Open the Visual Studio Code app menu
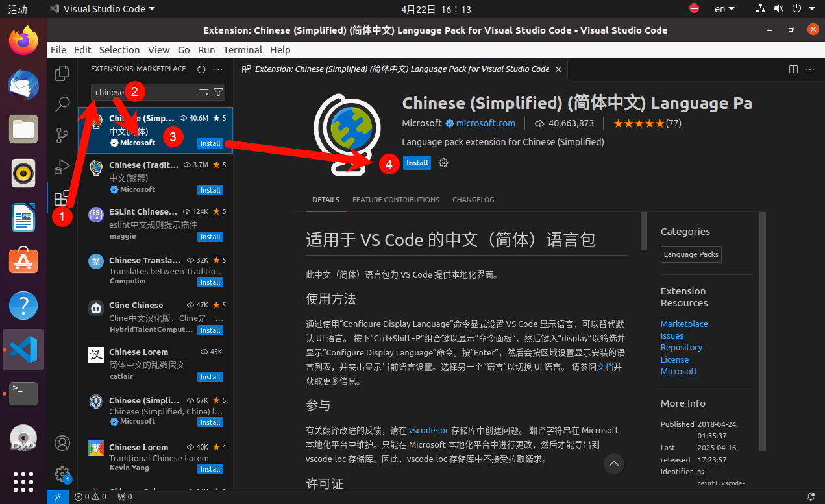Screen dimensions: 825x504 [103, 9]
